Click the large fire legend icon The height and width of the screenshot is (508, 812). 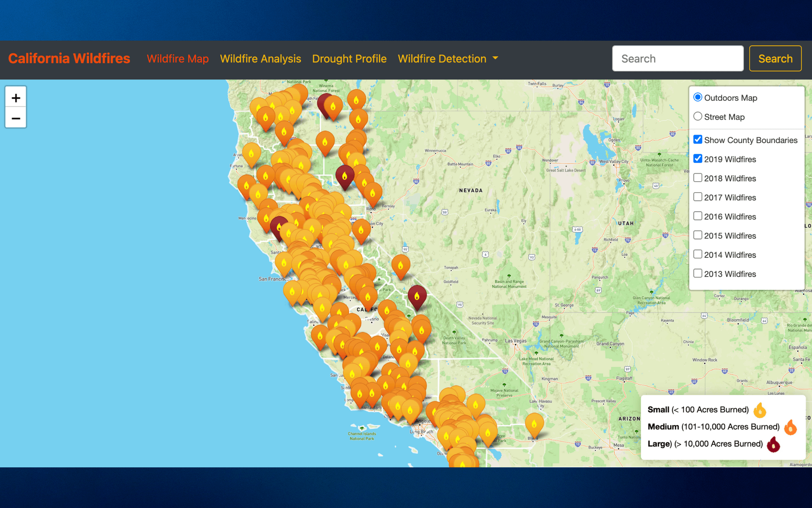tap(774, 444)
